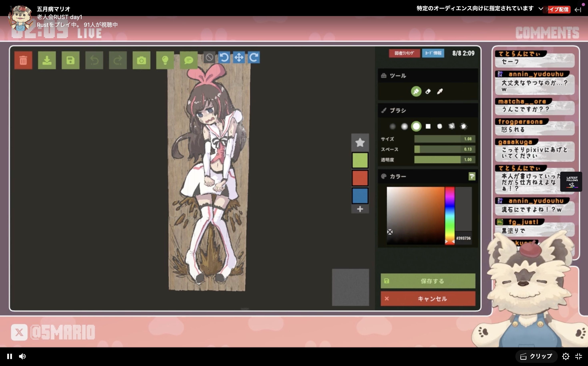This screenshot has width=588, height=366.
Task: Select the eraser tool
Action: 428,91
